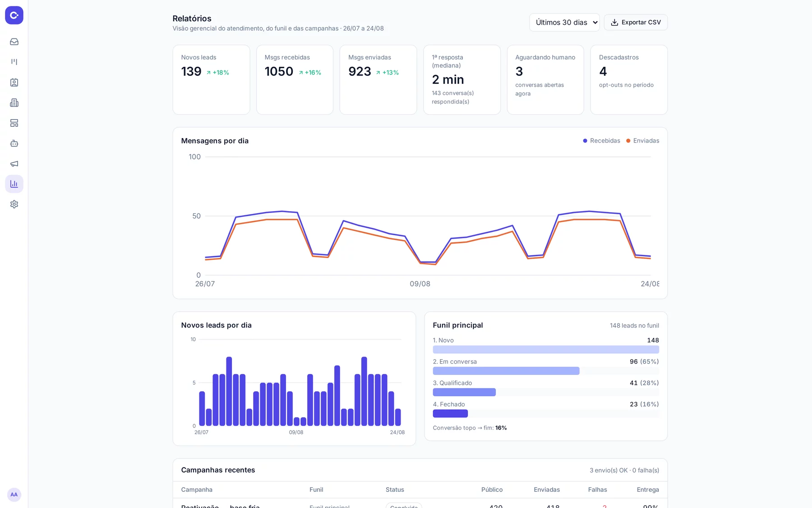Click the 96 (65%) funnel value

644,362
